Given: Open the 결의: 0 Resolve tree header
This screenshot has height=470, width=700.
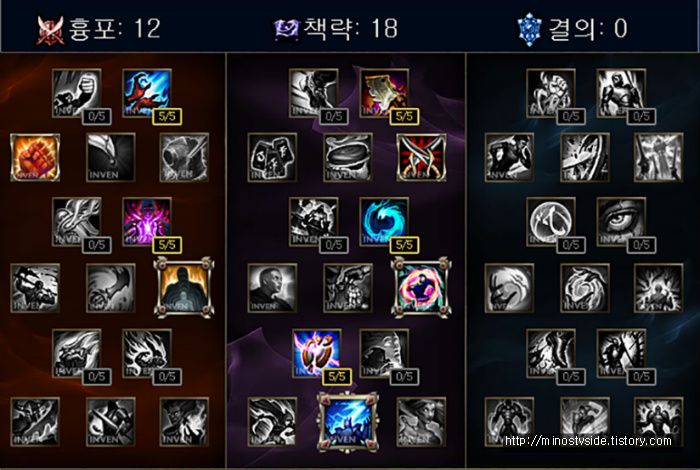Looking at the screenshot, I should click(x=573, y=29).
